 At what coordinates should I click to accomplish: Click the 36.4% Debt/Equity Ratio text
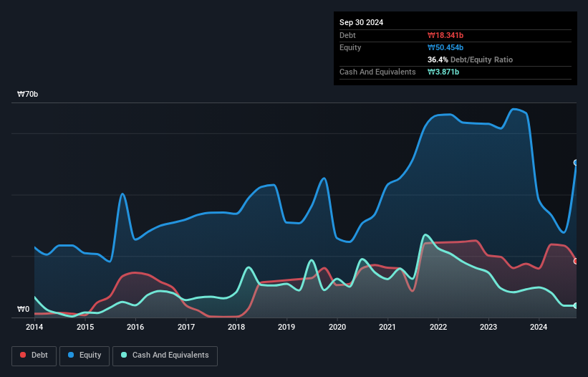tap(470, 59)
